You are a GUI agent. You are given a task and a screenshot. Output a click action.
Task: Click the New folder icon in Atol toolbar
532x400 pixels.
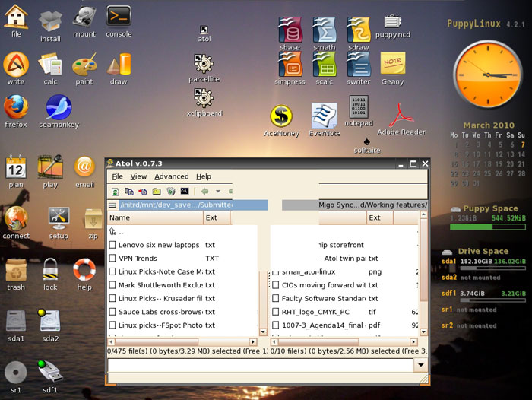coord(157,192)
